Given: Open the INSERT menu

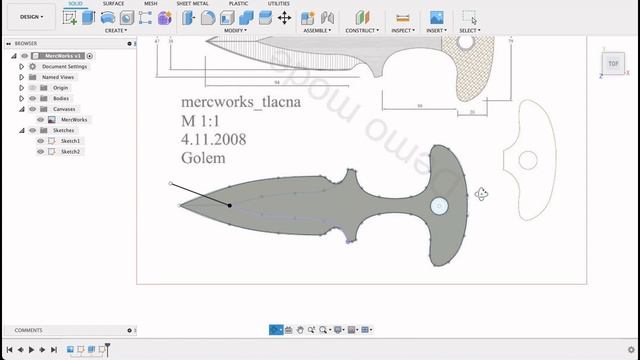Looking at the screenshot, I should (x=436, y=31).
